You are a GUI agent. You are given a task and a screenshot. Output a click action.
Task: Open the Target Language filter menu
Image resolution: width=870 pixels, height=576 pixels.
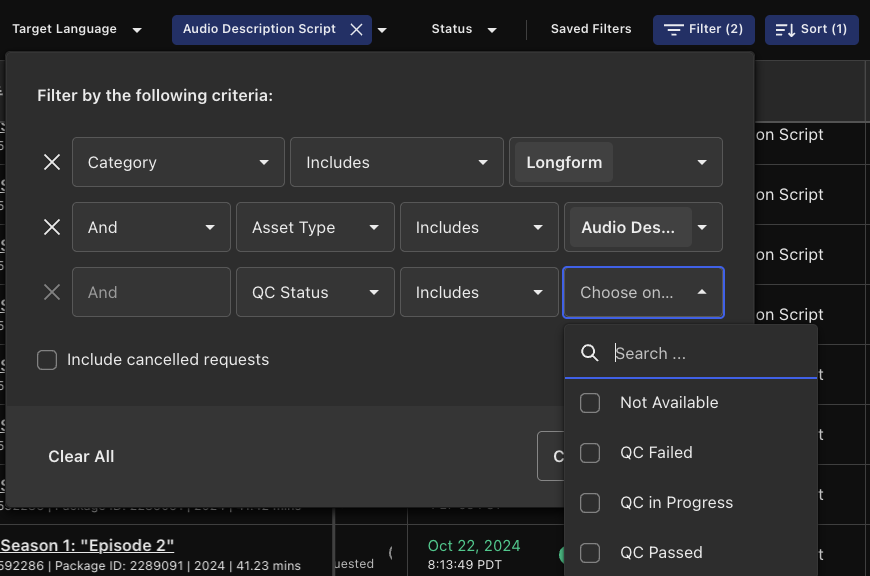(77, 30)
